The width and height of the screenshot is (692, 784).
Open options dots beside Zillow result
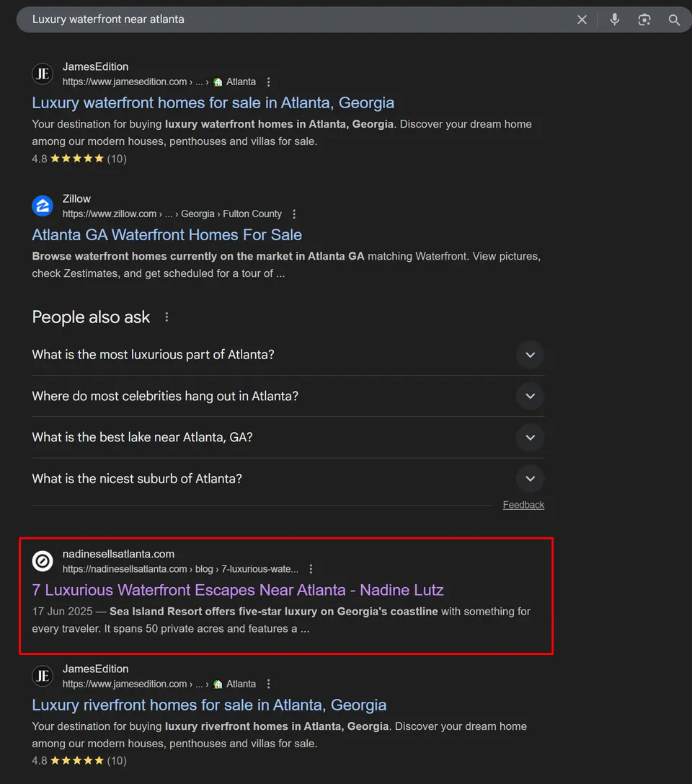(x=294, y=214)
